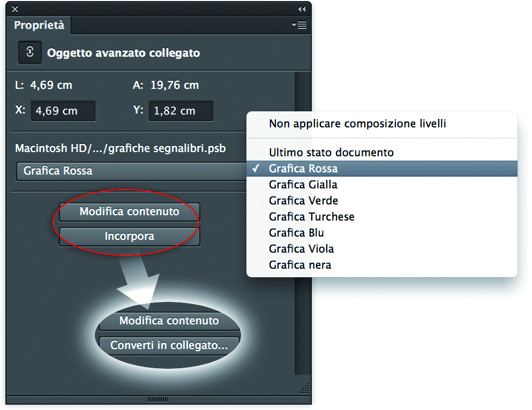Click Converti in collegato... button
Screen dimensions: 532x410
[x=169, y=345]
